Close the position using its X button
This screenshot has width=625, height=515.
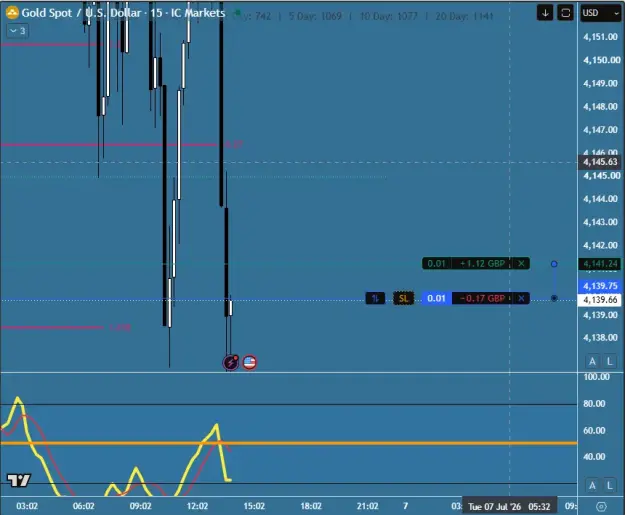(x=521, y=298)
